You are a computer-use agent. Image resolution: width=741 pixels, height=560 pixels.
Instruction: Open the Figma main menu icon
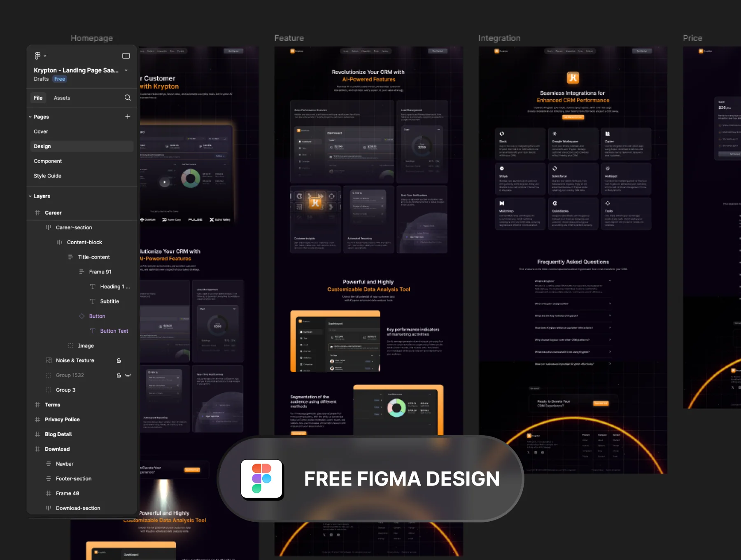(x=37, y=56)
